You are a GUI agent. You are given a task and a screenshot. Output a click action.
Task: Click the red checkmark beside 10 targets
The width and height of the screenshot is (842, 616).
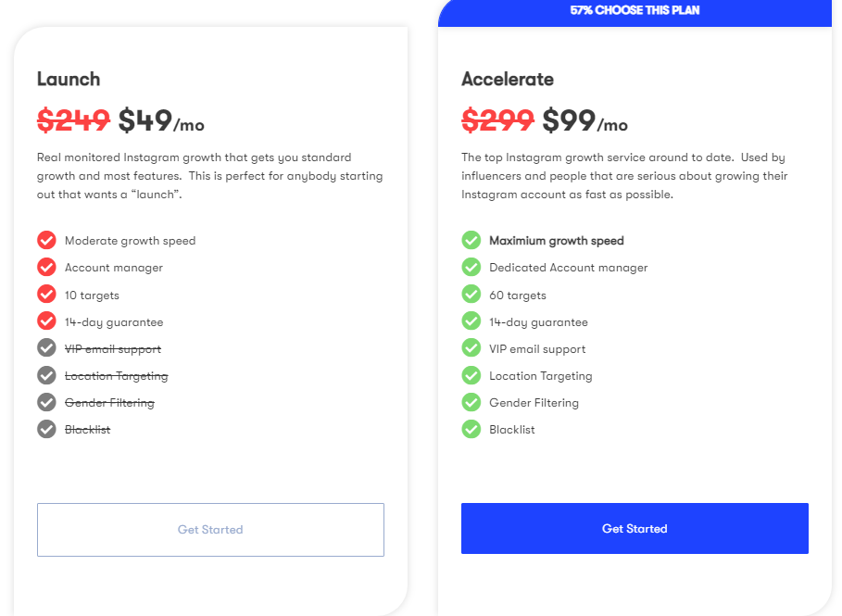tap(46, 295)
